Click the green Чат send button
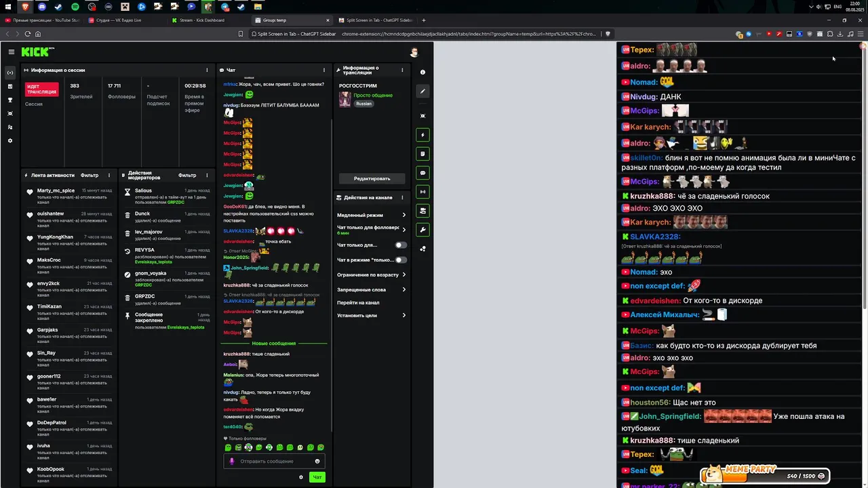868x488 pixels. point(317,477)
